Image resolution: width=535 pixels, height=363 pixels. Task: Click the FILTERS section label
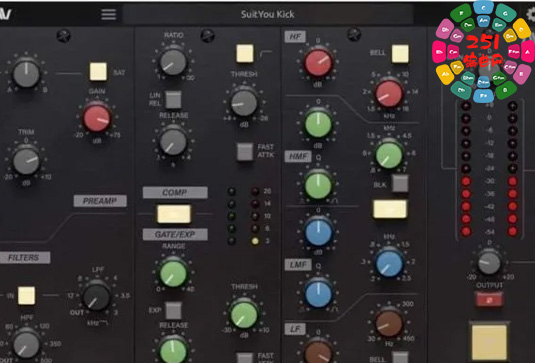coord(24,258)
